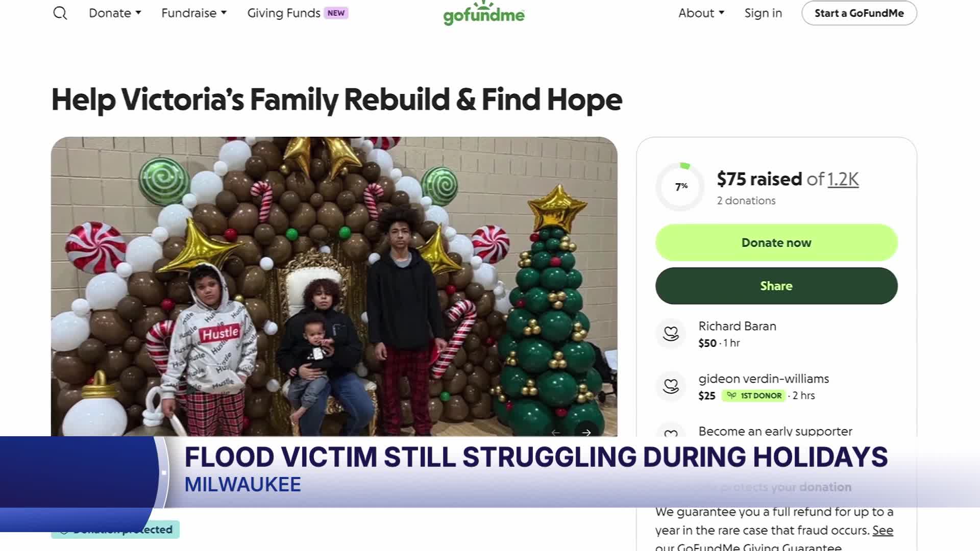980x551 pixels.
Task: Go to previous photo with left arrow
Action: pos(556,432)
